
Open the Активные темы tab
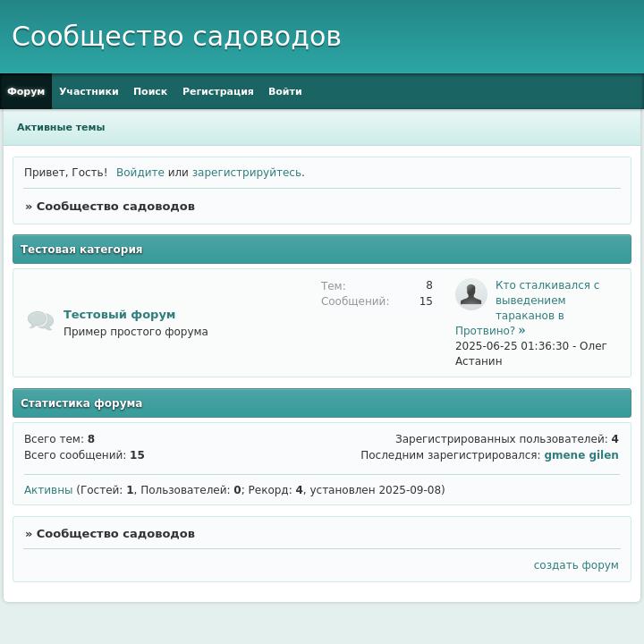point(61,127)
